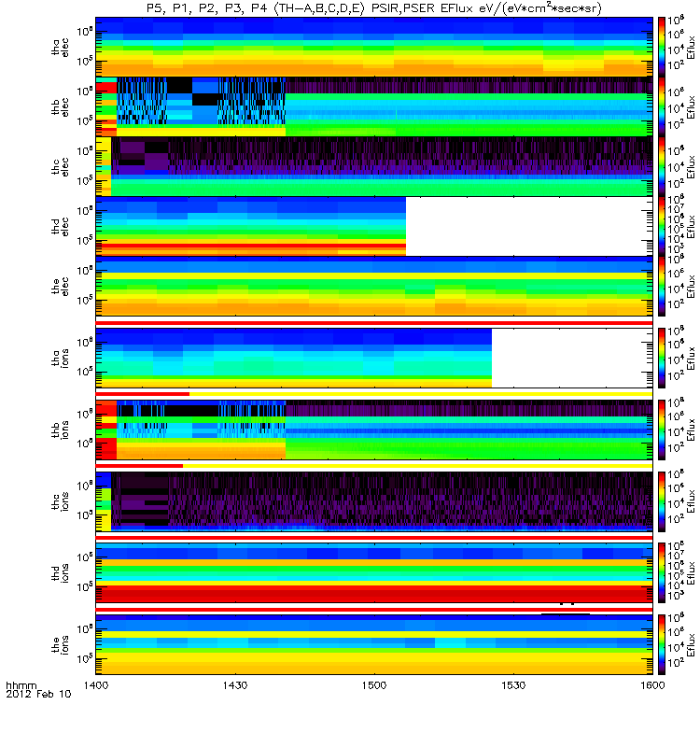Click the yellow status bar above thb ions panel
The width and height of the screenshot is (700, 747).
[x=421, y=394]
